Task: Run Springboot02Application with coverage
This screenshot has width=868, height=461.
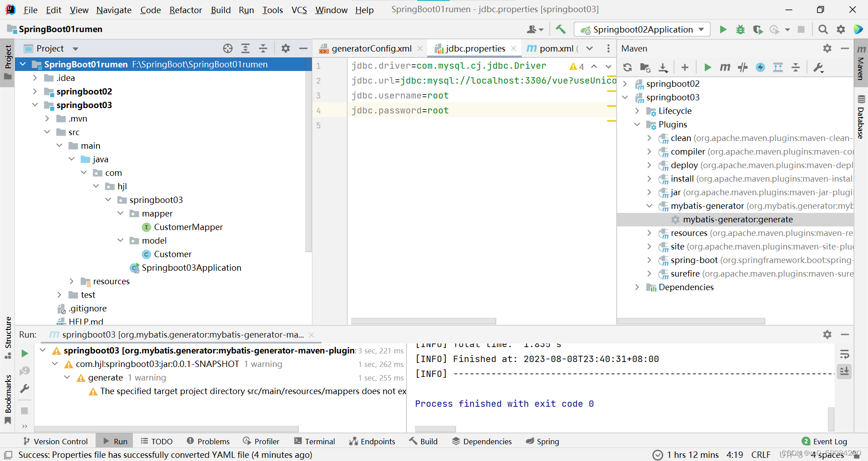Action: [758, 29]
